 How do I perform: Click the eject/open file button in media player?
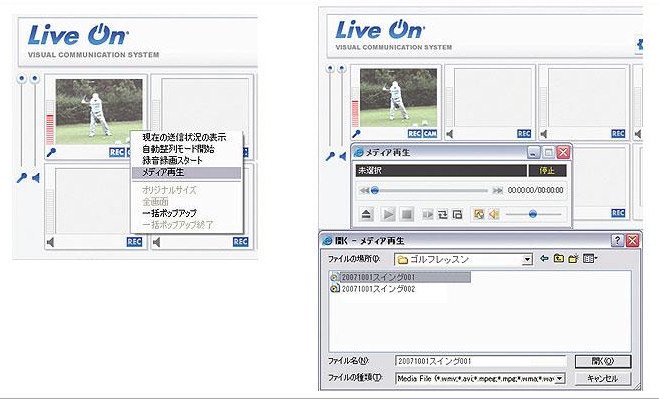(x=367, y=214)
